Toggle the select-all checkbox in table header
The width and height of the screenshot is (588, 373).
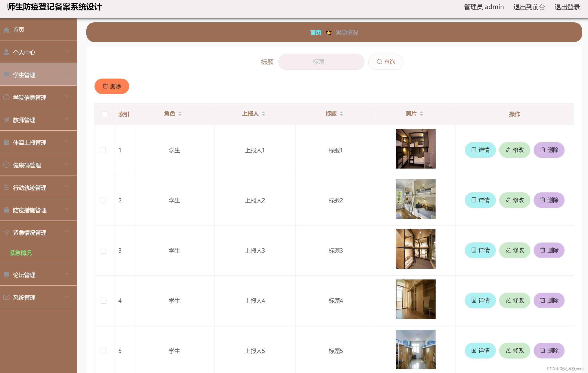pos(104,114)
